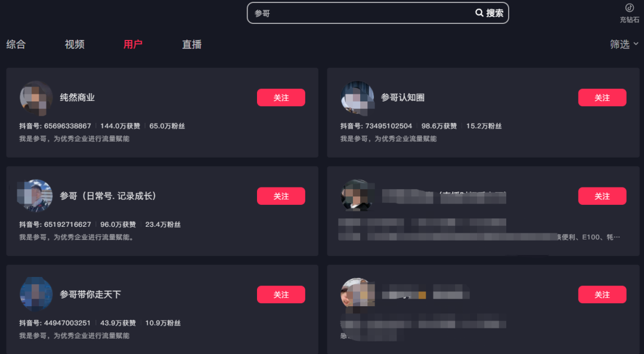Image resolution: width=644 pixels, height=354 pixels.
Task: Expand the 筛选 filter dropdown
Action: tap(624, 44)
